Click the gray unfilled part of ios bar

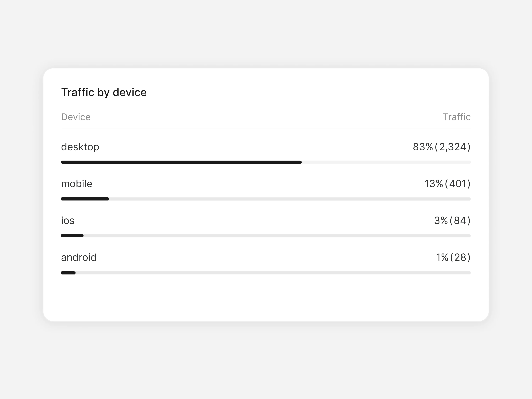click(277, 236)
